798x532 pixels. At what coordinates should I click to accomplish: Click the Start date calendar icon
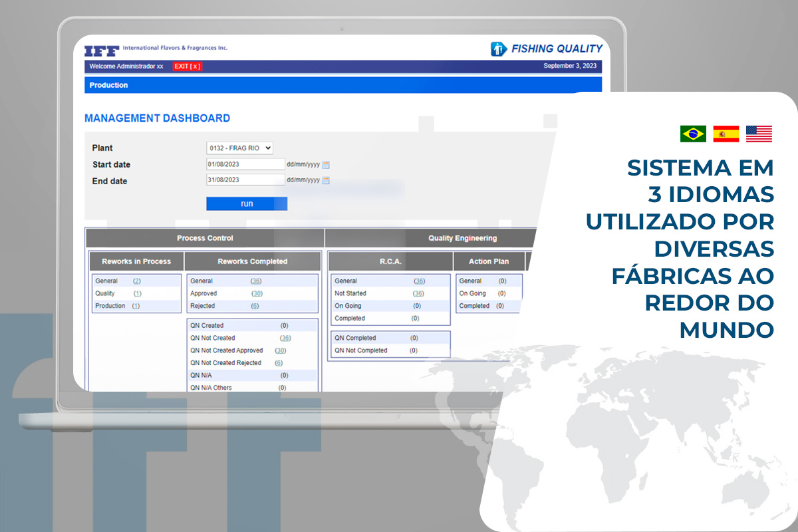(x=326, y=164)
